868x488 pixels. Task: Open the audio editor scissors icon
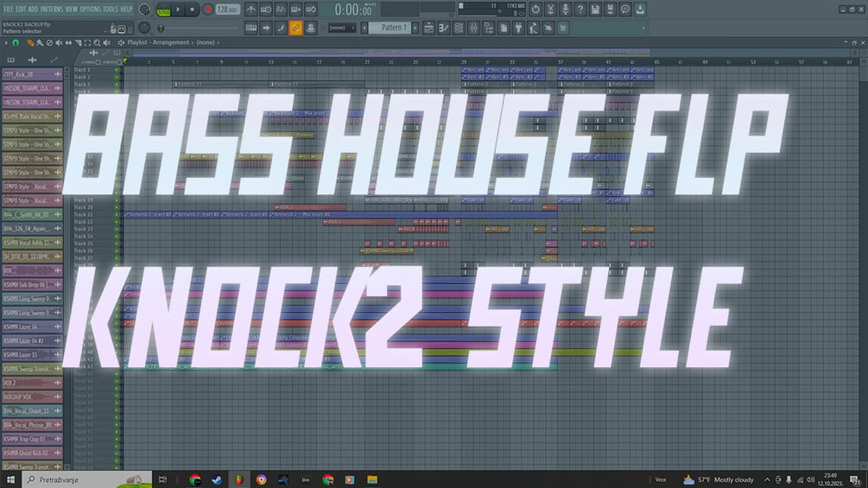pos(550,10)
